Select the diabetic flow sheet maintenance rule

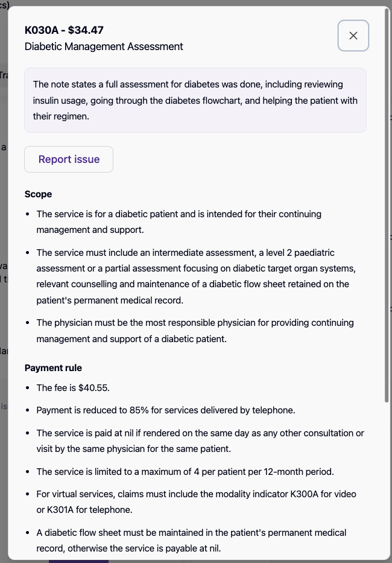tap(191, 540)
